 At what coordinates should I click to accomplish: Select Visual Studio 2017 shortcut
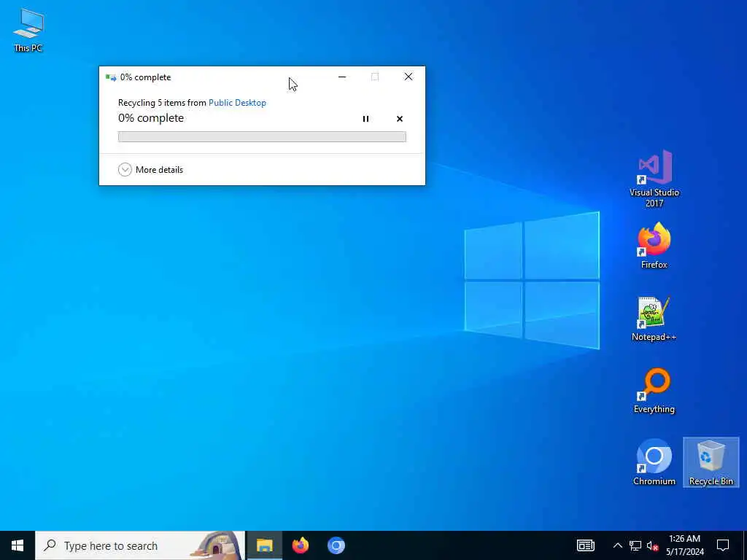coord(654,179)
